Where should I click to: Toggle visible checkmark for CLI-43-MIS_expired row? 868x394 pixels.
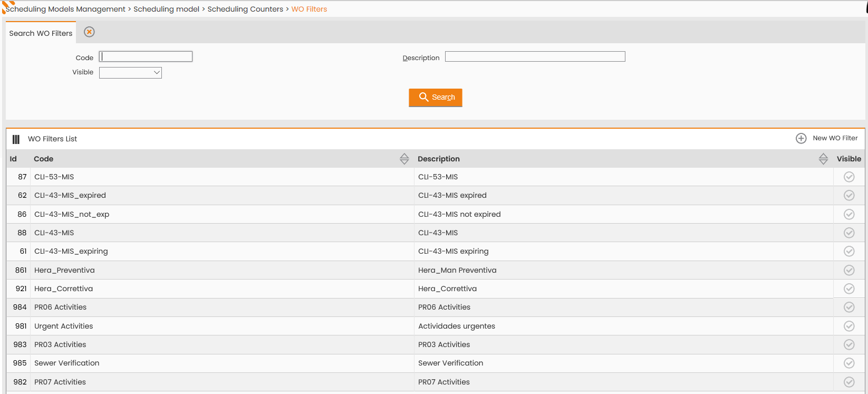pyautogui.click(x=849, y=195)
